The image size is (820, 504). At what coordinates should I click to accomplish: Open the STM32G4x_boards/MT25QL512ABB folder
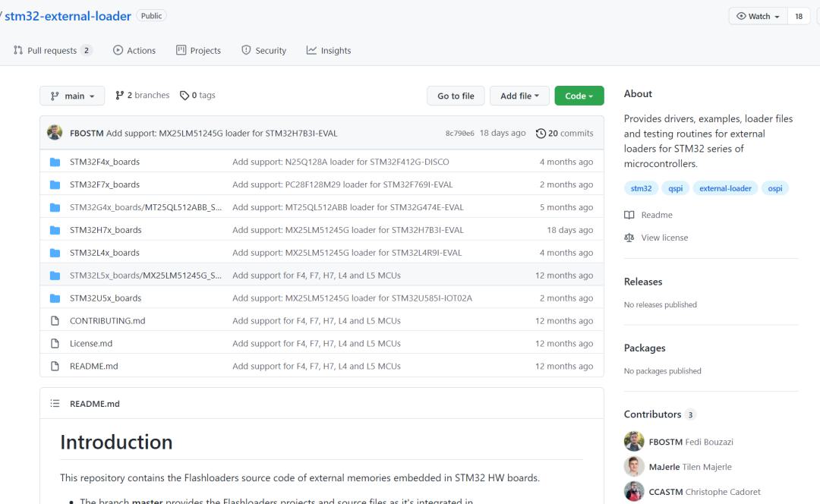click(x=146, y=207)
